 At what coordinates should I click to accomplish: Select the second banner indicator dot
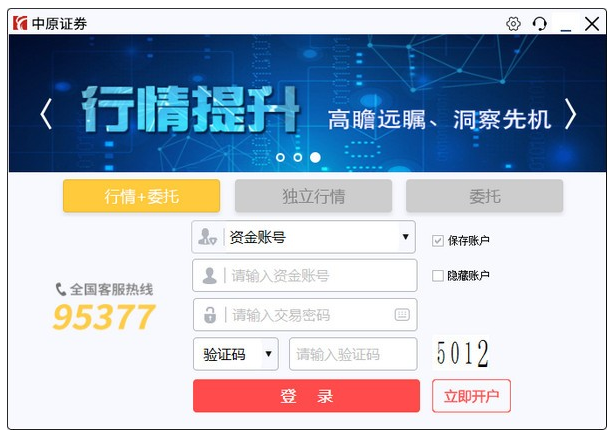pos(298,157)
